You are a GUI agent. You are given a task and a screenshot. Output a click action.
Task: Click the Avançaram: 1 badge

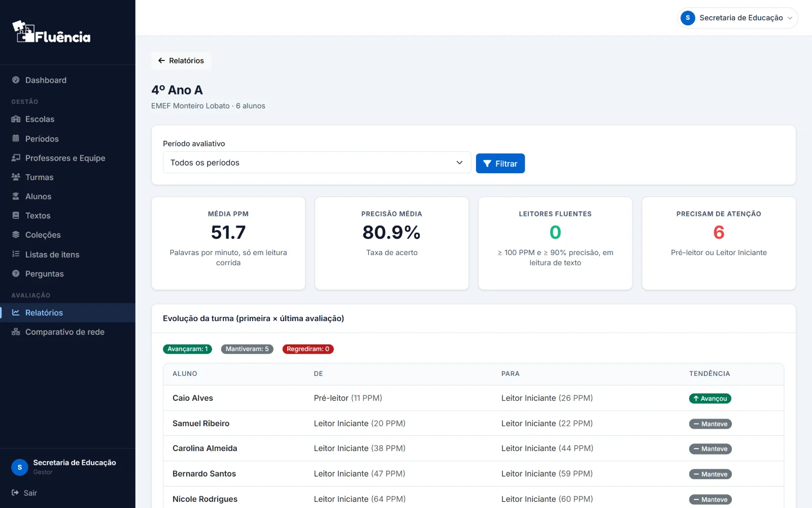pyautogui.click(x=187, y=349)
